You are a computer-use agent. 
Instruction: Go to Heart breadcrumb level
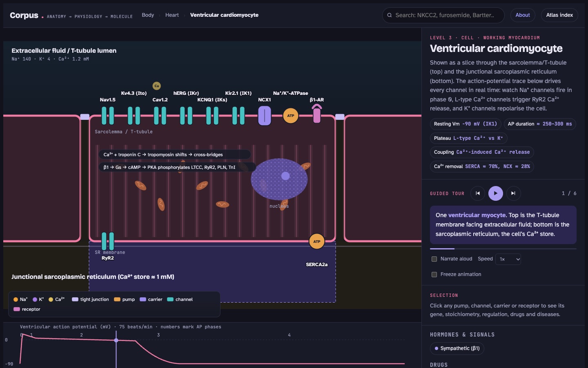coord(172,15)
